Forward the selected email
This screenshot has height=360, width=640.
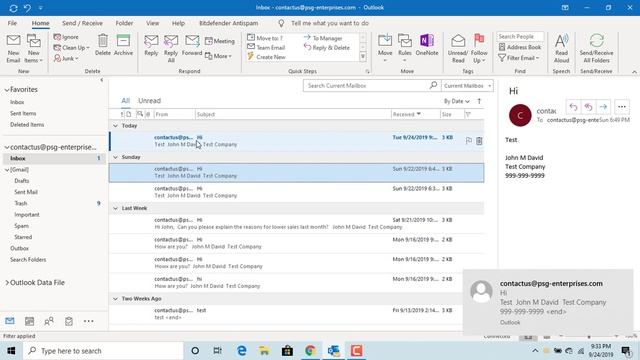click(x=192, y=45)
